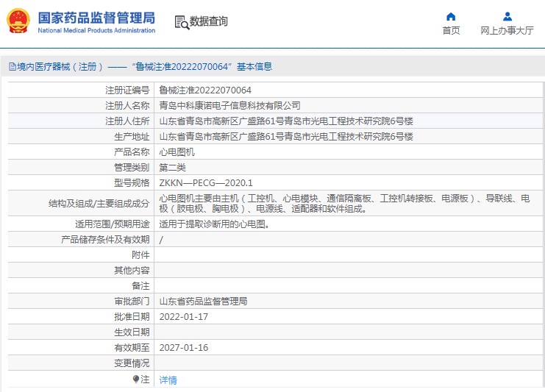Click the 网上办事大厅 text label
Viewport: 545px width, 392px height.
[507, 31]
